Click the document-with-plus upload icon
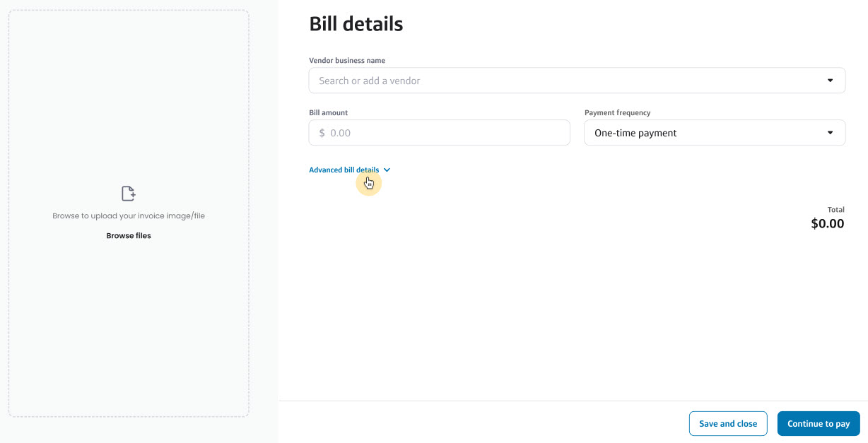Screen dimensions: 868x443 pos(128,192)
